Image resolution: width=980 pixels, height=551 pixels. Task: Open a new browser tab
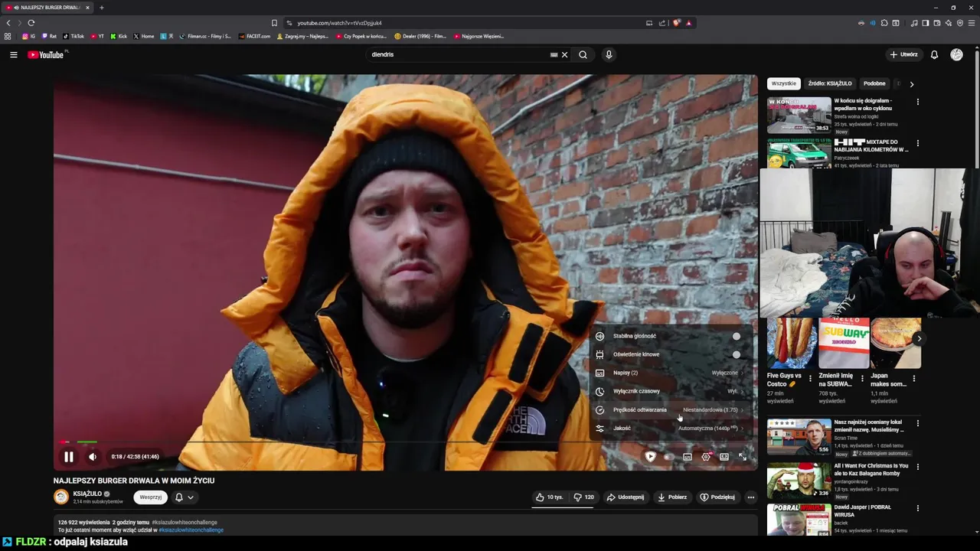101,8
